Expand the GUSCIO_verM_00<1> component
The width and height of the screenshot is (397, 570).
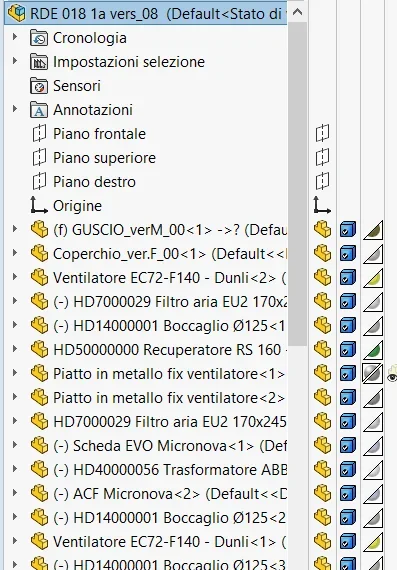[x=15, y=229]
